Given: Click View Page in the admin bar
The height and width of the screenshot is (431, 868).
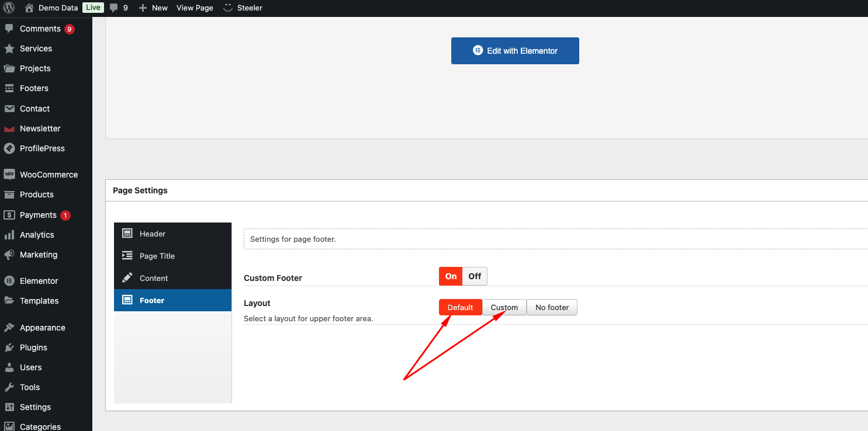Looking at the screenshot, I should tap(195, 8).
